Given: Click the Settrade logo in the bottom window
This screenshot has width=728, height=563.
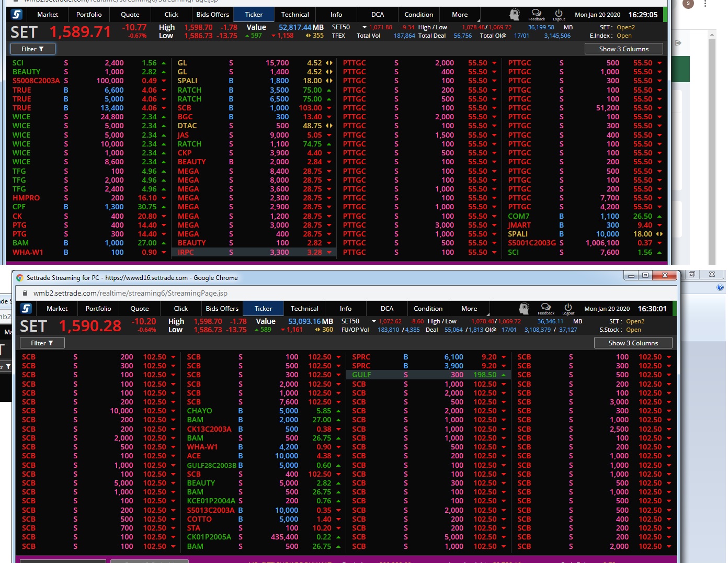Looking at the screenshot, I should 26,309.
